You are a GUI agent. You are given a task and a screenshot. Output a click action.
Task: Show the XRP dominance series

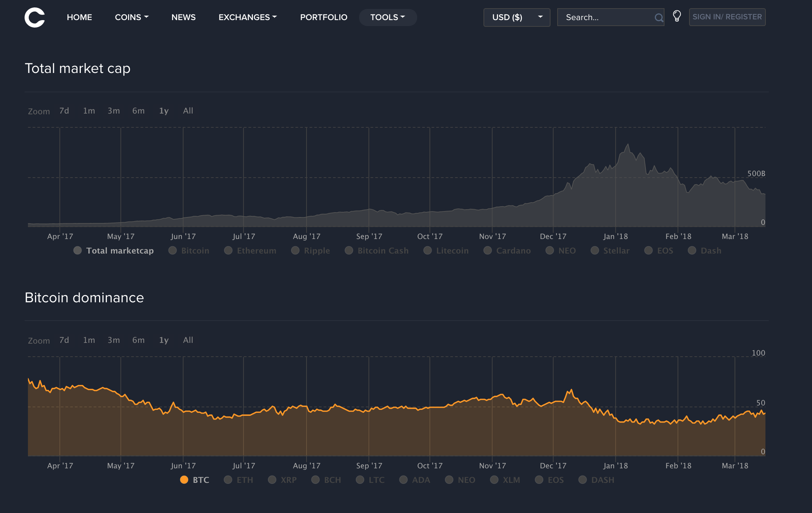282,480
